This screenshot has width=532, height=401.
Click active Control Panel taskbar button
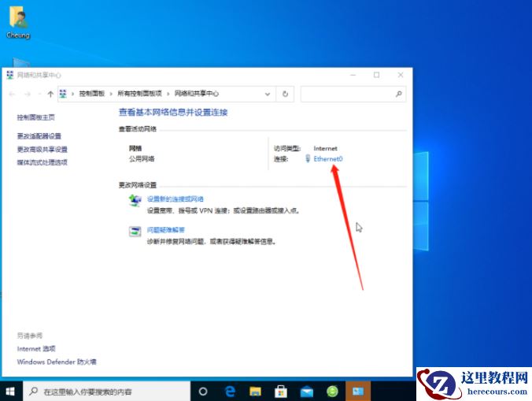tap(358, 392)
